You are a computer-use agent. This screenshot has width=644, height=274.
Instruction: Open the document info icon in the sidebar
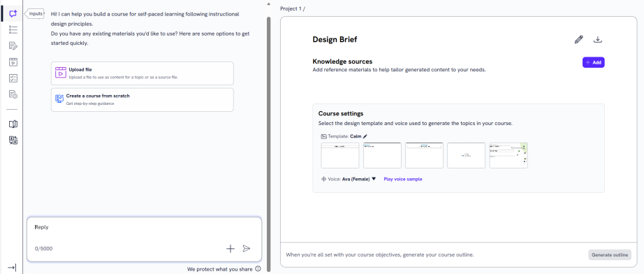click(x=13, y=94)
